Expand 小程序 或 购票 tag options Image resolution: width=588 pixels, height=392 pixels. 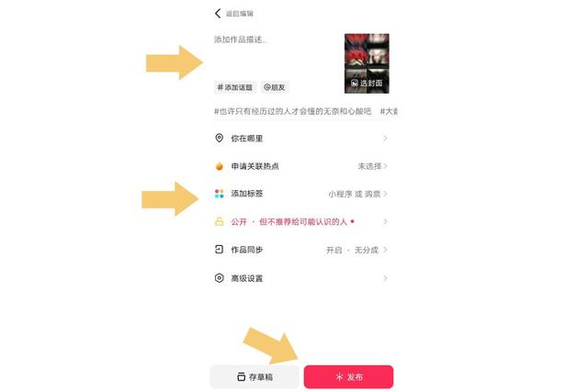tap(357, 194)
